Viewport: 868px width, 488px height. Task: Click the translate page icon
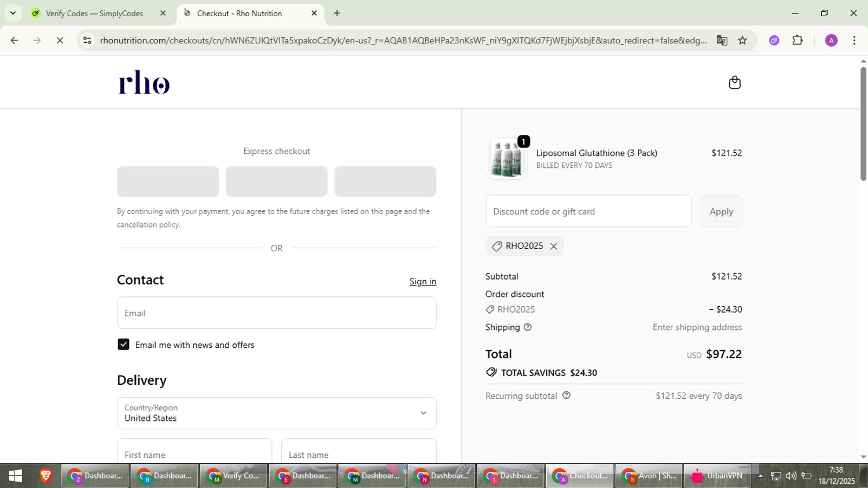(x=722, y=41)
